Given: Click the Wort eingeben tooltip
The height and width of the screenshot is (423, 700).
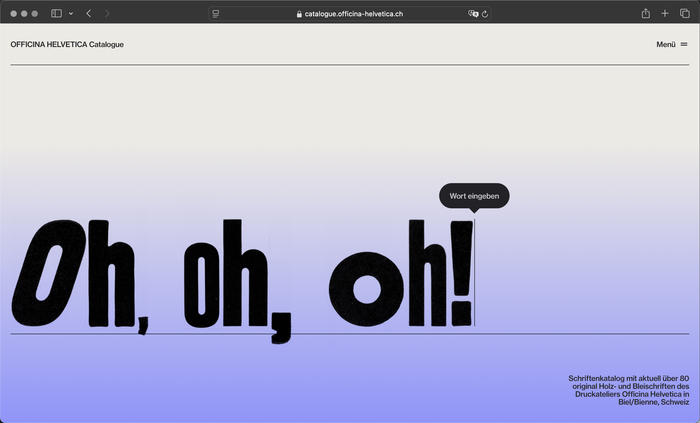Looking at the screenshot, I should (474, 195).
